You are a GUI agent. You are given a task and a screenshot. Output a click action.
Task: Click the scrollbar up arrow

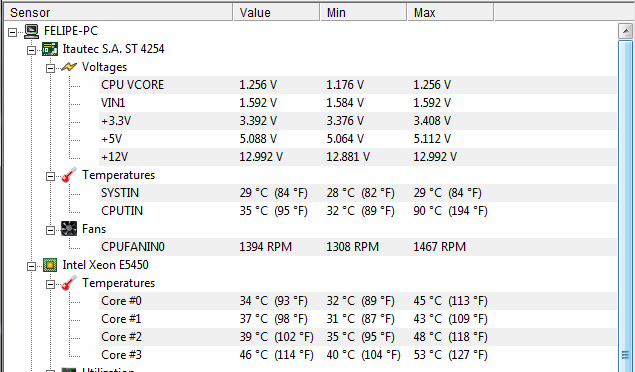(625, 31)
